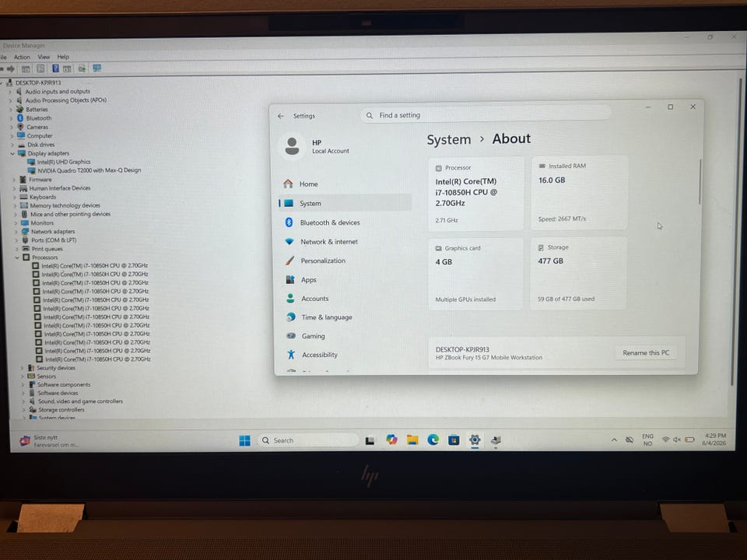Expand Audio inputs and outputs node
The width and height of the screenshot is (747, 560).
point(10,92)
